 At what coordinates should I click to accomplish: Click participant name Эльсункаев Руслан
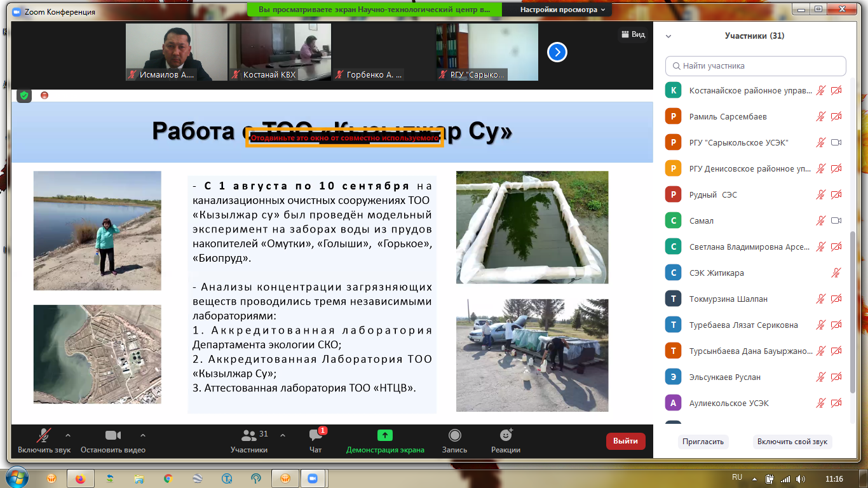tap(725, 377)
